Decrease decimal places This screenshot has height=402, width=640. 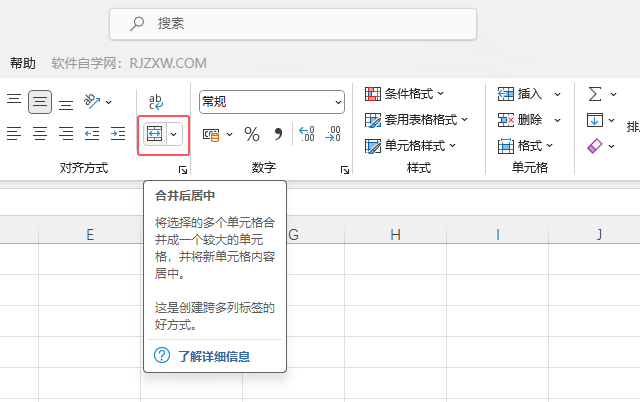[x=334, y=134]
